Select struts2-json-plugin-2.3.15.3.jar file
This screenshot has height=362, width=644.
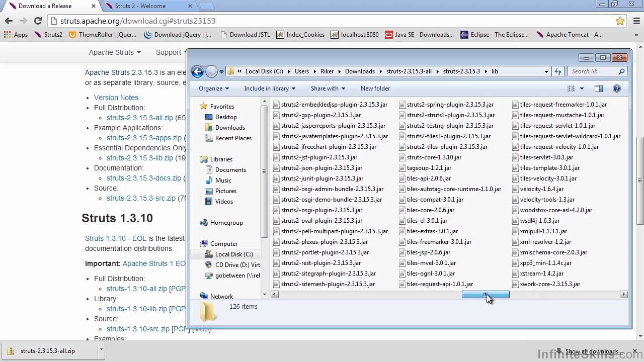(x=318, y=168)
